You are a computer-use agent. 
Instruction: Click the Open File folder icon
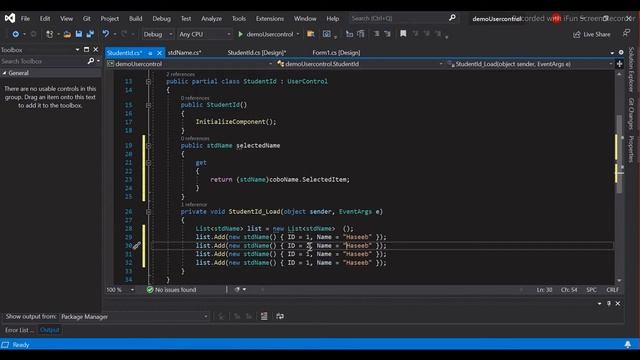tap(67, 34)
